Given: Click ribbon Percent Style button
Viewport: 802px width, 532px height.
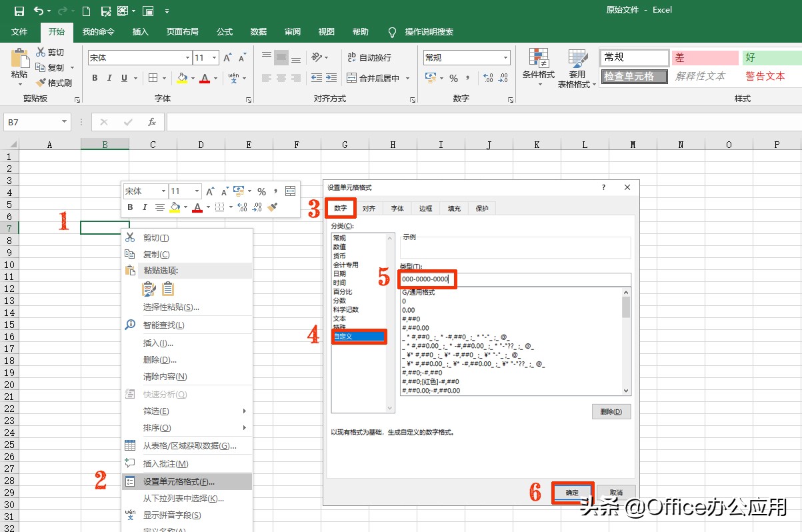Looking at the screenshot, I should point(453,78).
